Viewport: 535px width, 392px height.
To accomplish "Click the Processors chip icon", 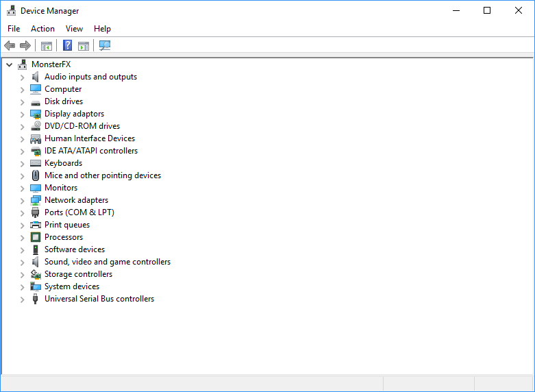I will [36, 237].
